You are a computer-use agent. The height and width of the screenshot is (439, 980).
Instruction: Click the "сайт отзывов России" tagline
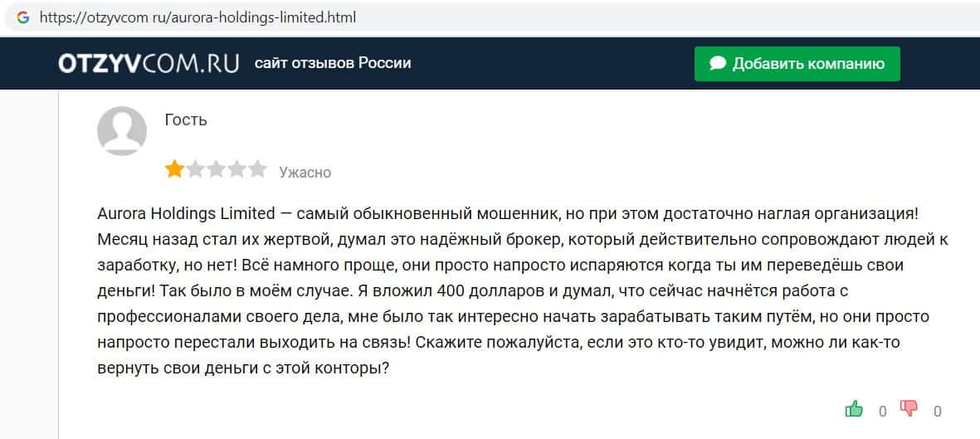coord(333,63)
